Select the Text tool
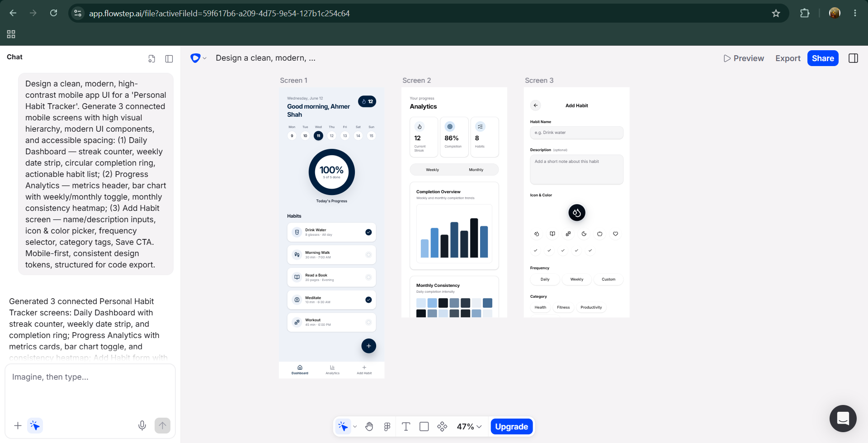 pos(406,426)
